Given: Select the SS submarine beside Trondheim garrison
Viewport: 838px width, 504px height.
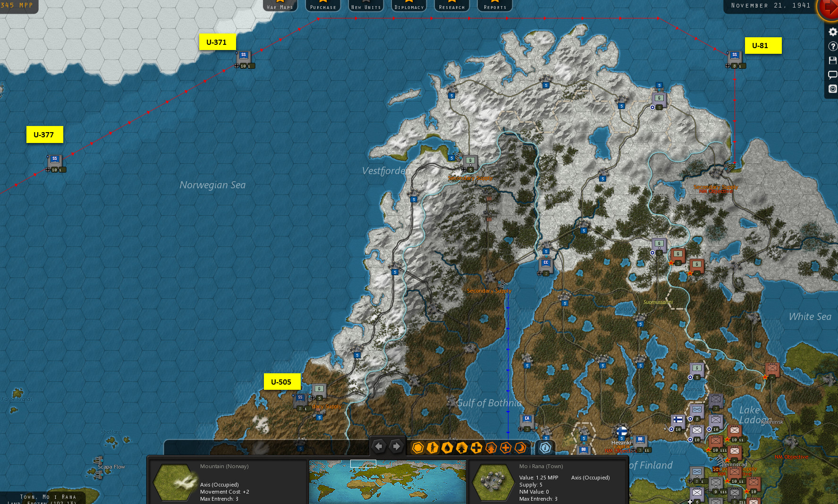Looking at the screenshot, I should 300,401.
